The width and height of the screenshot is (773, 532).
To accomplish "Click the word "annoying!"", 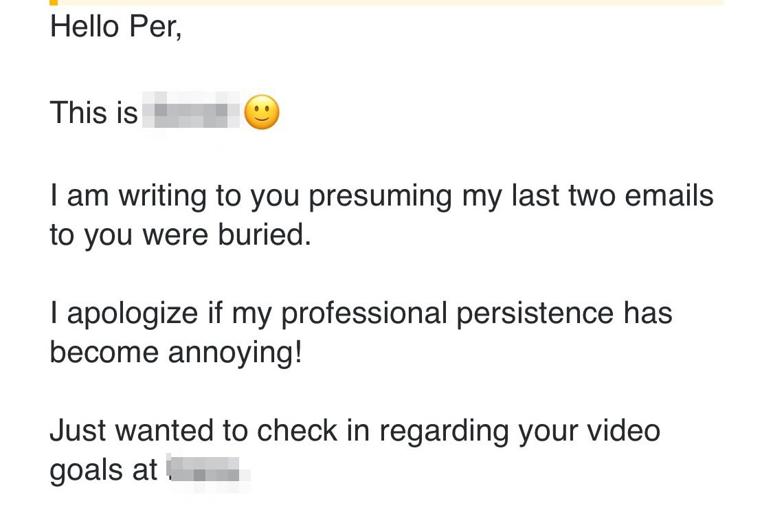I will click(x=235, y=353).
